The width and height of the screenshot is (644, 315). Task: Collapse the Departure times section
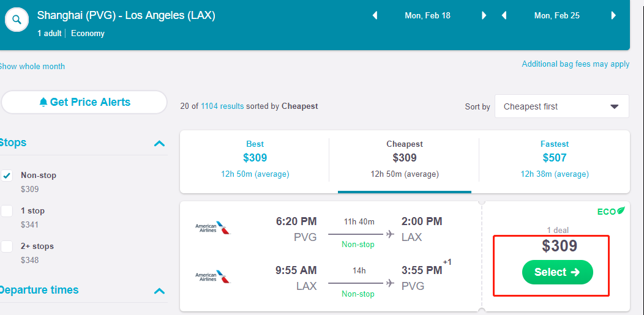[x=159, y=291]
